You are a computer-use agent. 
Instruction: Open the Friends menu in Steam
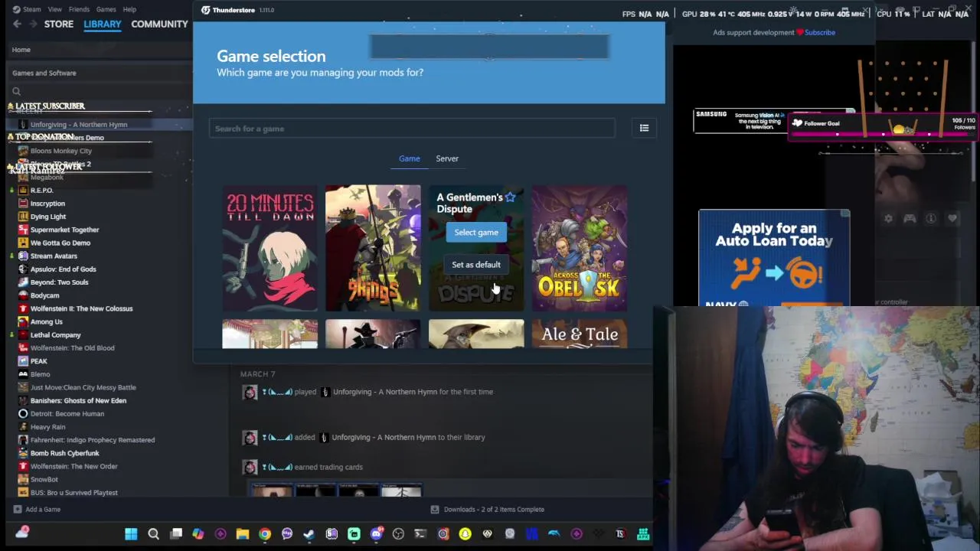coord(79,9)
